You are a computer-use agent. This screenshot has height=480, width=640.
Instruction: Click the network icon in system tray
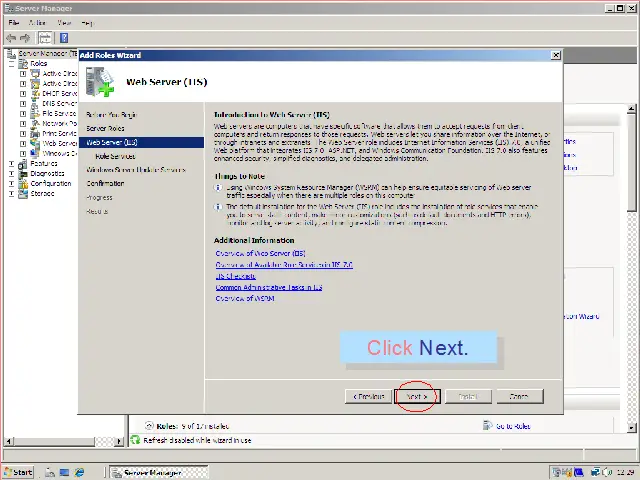(x=596, y=472)
